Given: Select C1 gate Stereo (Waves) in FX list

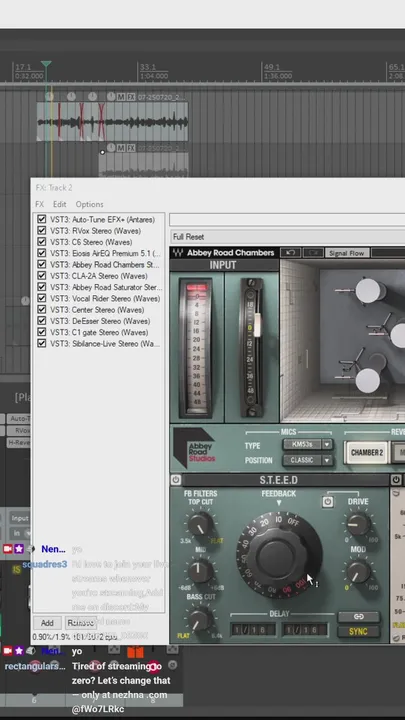Looking at the screenshot, I should (x=99, y=332).
